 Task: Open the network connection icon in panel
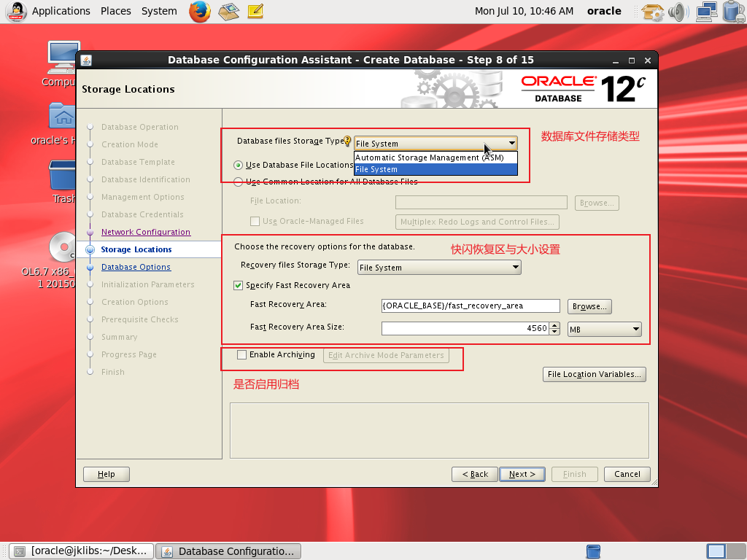coord(705,11)
